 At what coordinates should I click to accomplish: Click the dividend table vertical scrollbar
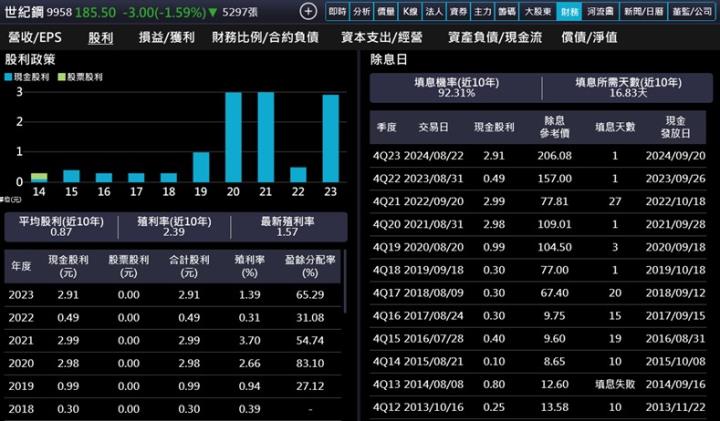click(344, 281)
